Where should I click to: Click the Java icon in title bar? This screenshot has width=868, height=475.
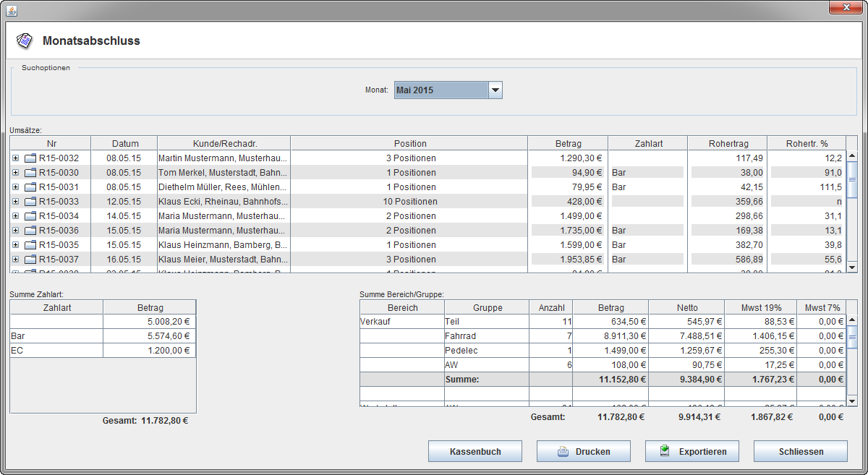[x=11, y=10]
